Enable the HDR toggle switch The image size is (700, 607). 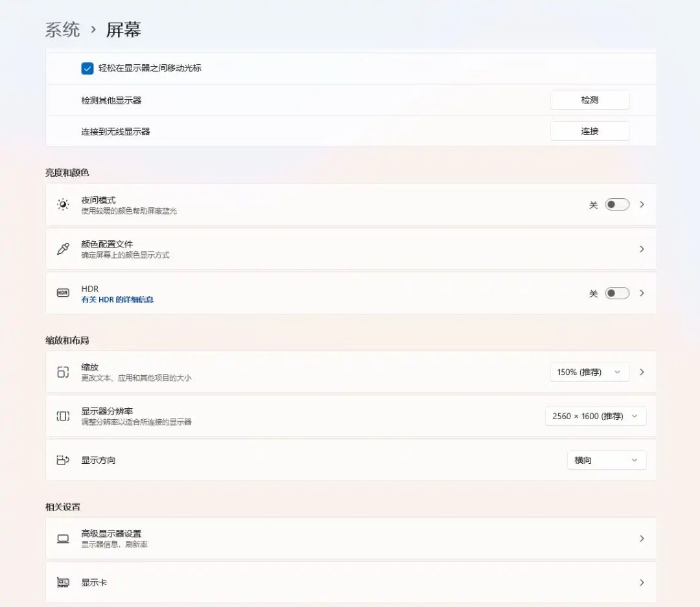[x=617, y=293]
